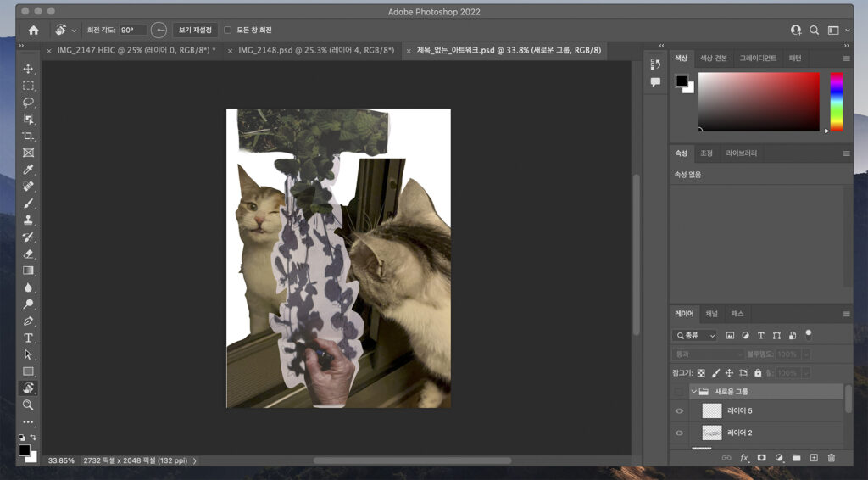Choose the Eyedropper tool
This screenshot has height=480, width=868.
click(28, 170)
